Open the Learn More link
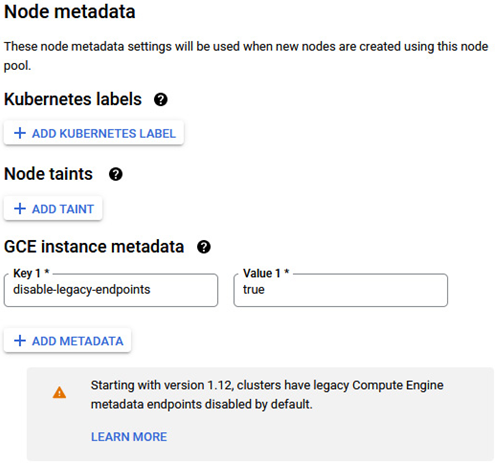The image size is (500, 466). tap(129, 437)
